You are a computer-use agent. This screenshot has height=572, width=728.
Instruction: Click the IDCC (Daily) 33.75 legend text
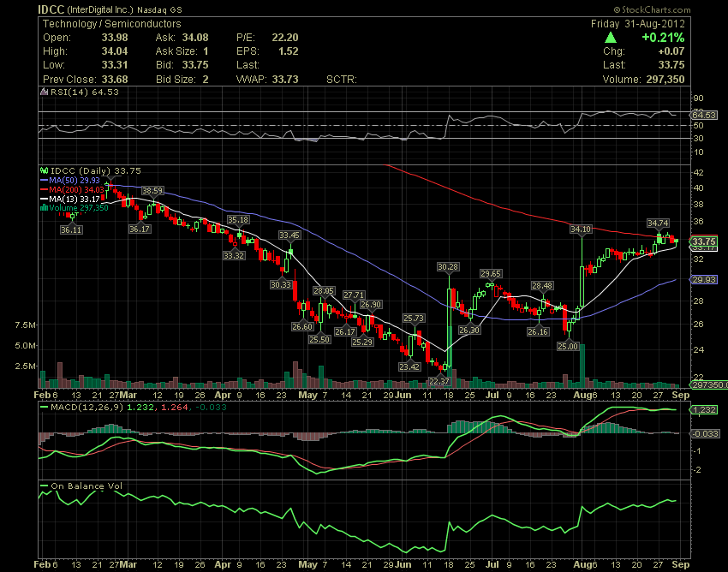coord(96,171)
